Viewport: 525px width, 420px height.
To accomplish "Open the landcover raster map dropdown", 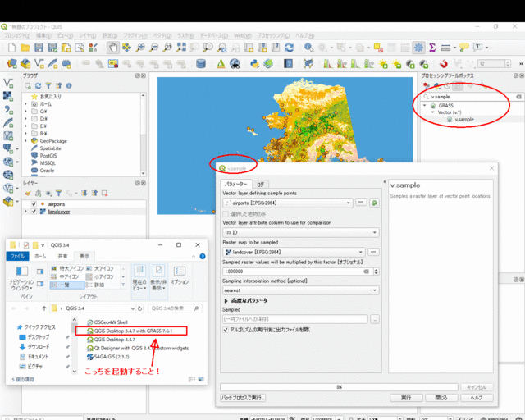I will [x=294, y=252].
